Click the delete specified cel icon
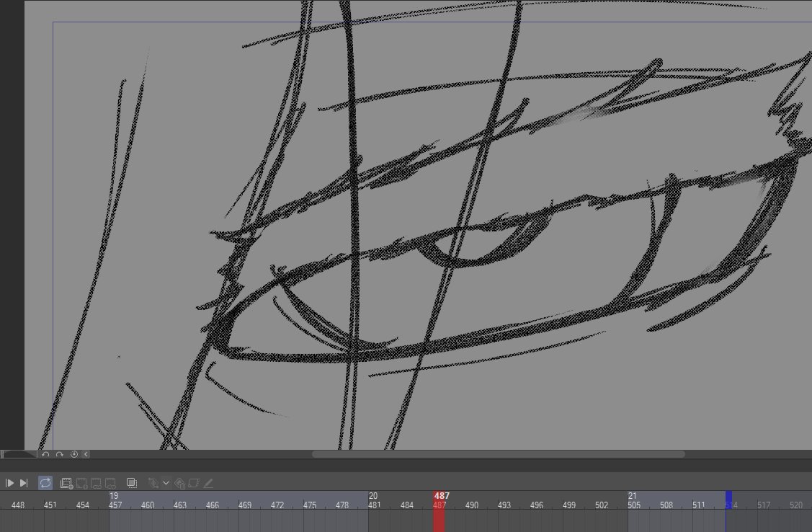Viewport: 812px width, 532px height. [110, 483]
